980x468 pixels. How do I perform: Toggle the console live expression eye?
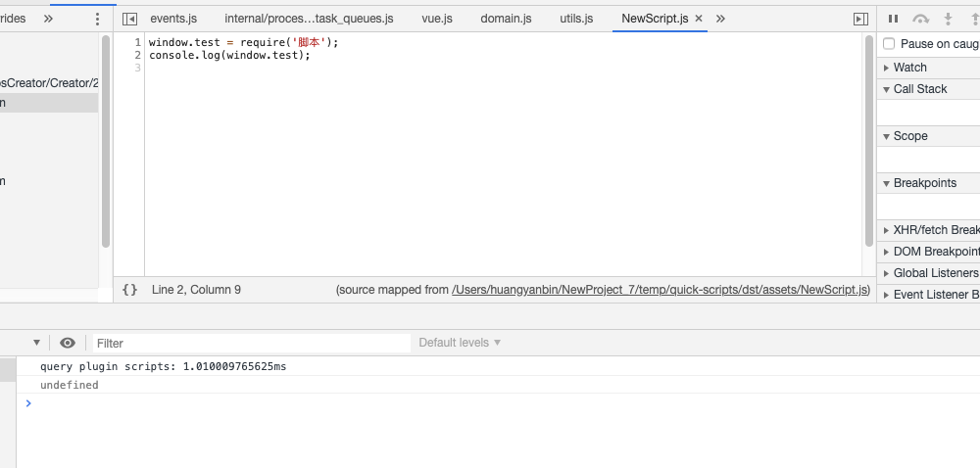coord(68,343)
